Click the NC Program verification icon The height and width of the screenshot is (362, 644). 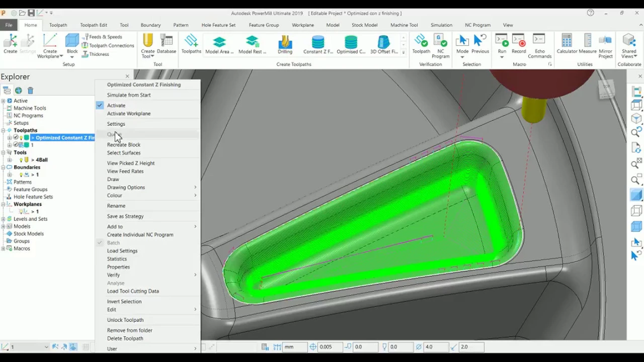pos(440,41)
